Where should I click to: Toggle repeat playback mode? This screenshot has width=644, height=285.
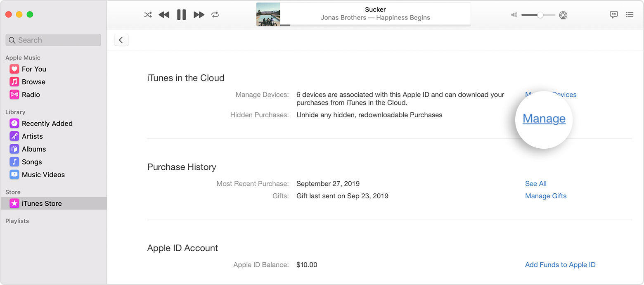pyautogui.click(x=215, y=14)
